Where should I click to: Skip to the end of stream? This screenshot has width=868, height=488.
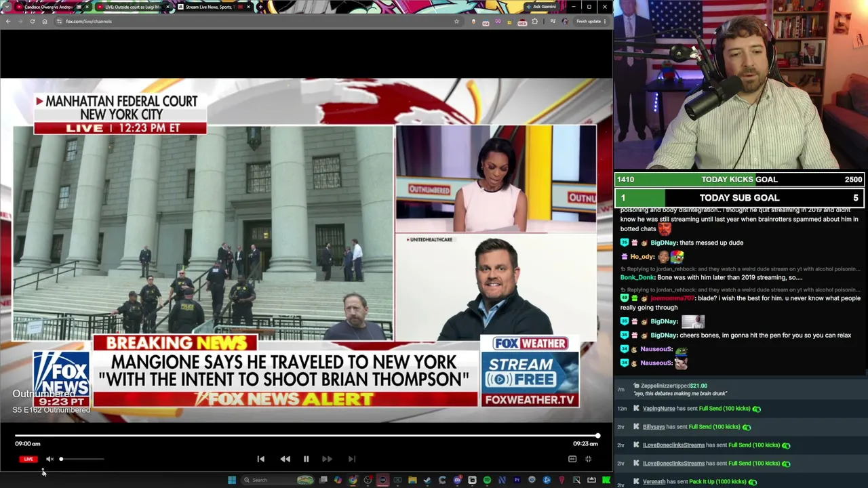(351, 459)
